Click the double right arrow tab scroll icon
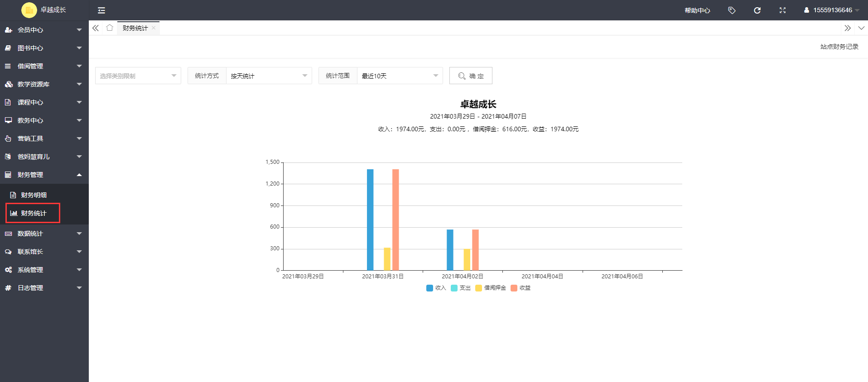This screenshot has width=868, height=382. [x=848, y=28]
